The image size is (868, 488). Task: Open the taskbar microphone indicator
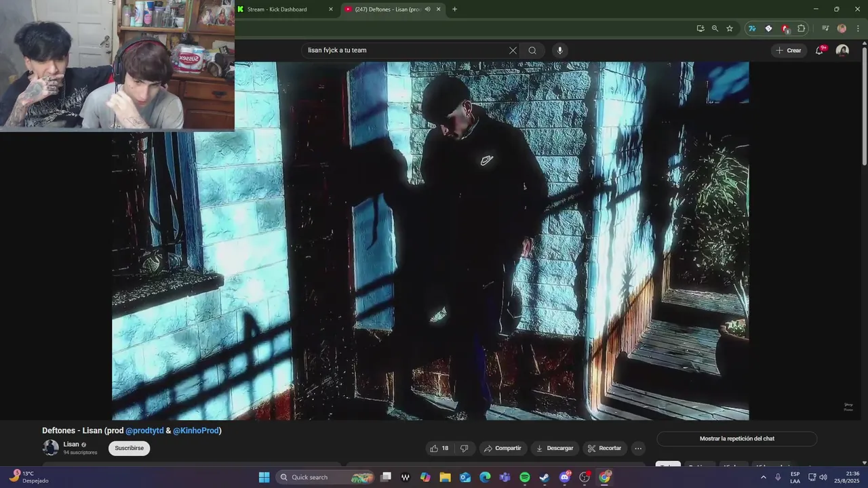(778, 477)
